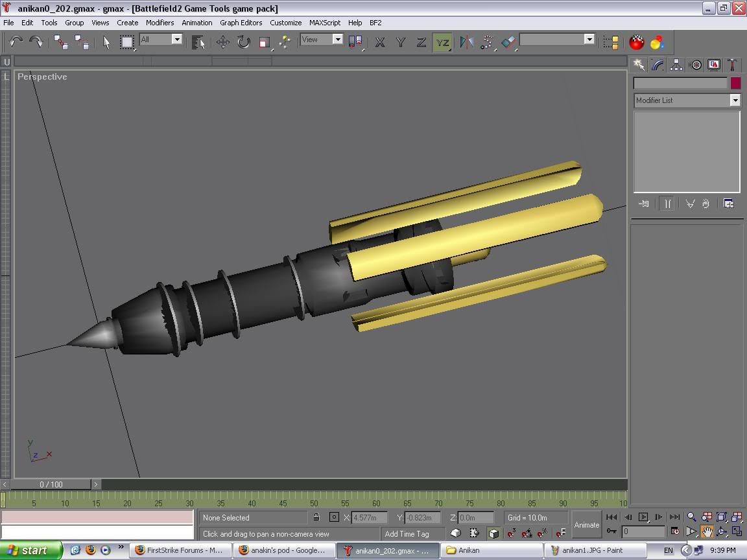Click Go to Start playback control
747x560 pixels.
click(611, 517)
